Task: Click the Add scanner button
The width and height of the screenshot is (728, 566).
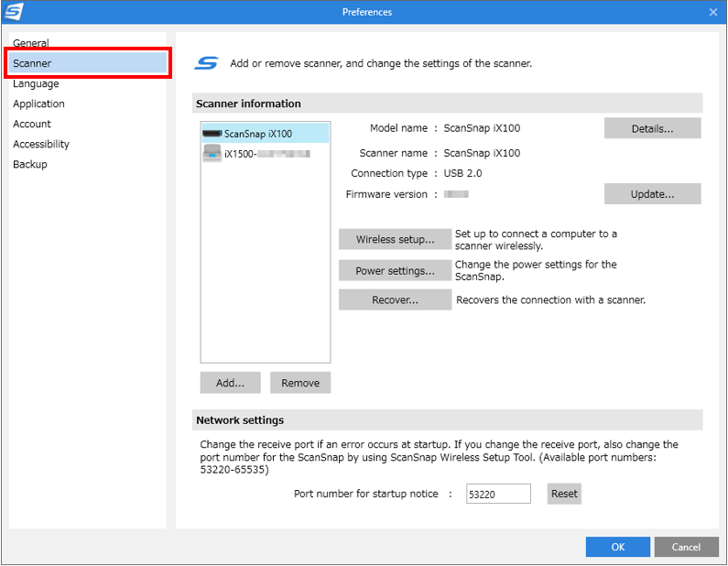Action: click(230, 383)
